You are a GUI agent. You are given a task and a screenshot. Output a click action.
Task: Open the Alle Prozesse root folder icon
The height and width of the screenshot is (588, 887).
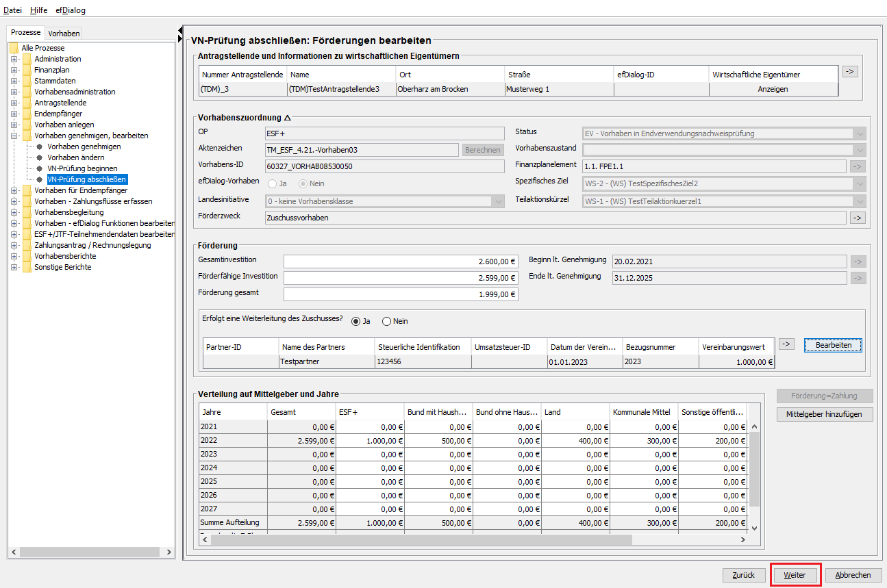(x=14, y=48)
